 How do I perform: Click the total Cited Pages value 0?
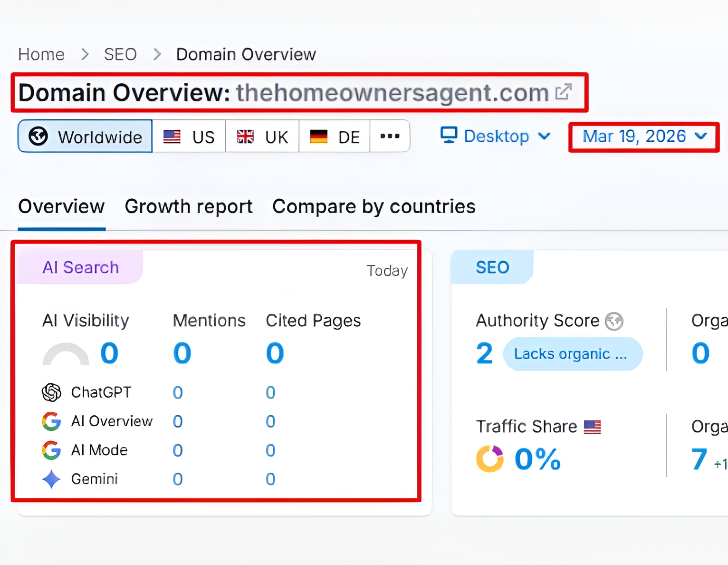pyautogui.click(x=275, y=353)
